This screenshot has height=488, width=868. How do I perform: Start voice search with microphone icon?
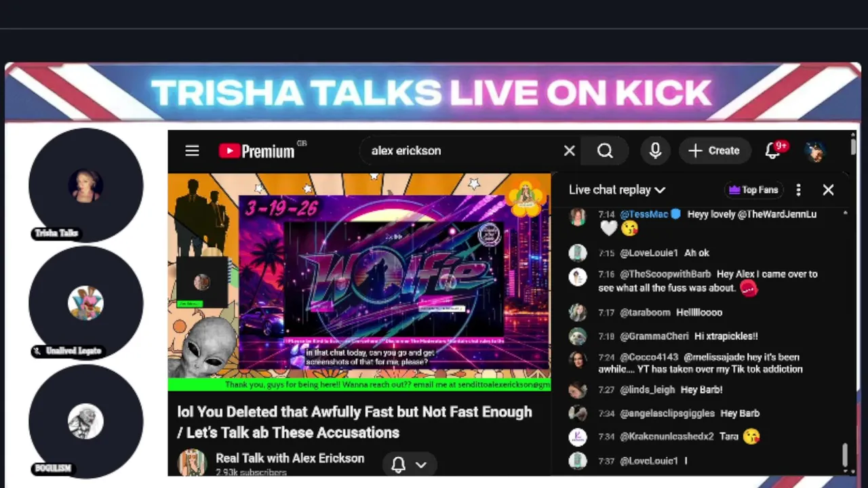tap(655, 150)
